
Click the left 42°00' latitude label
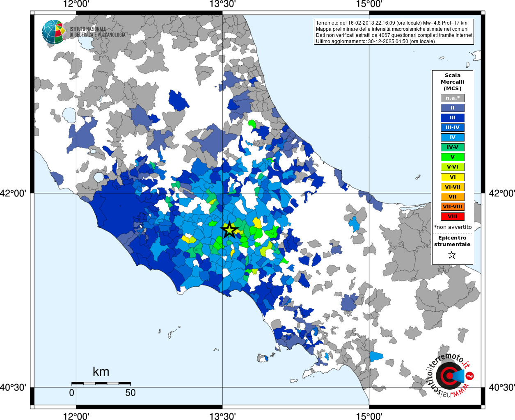(x=13, y=193)
